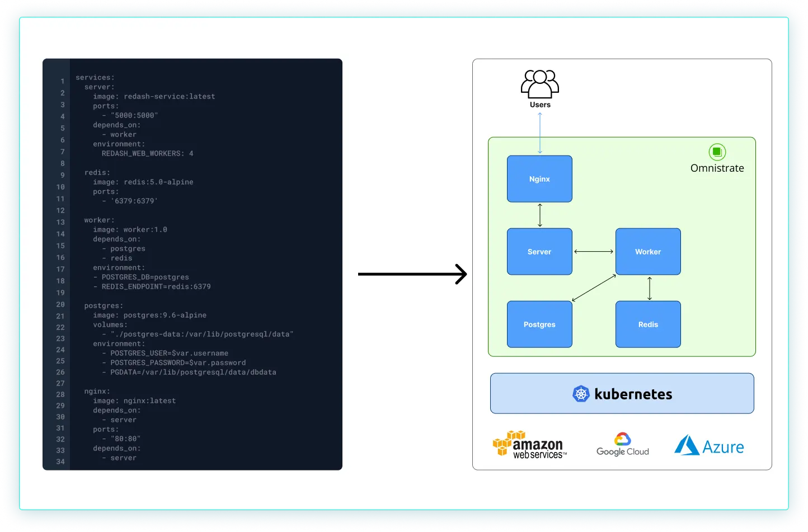Select the Worker box in the diagram

648,252
